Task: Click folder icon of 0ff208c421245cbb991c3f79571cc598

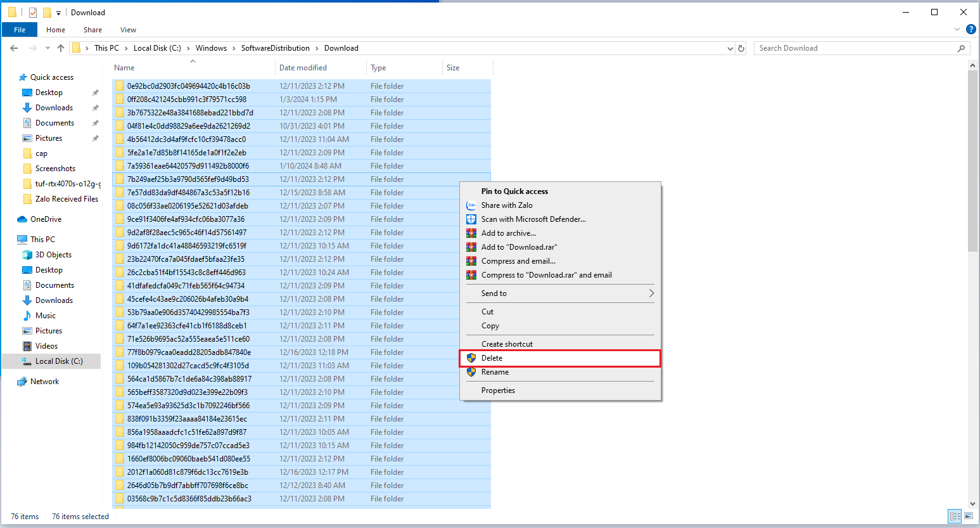Action: tap(120, 100)
